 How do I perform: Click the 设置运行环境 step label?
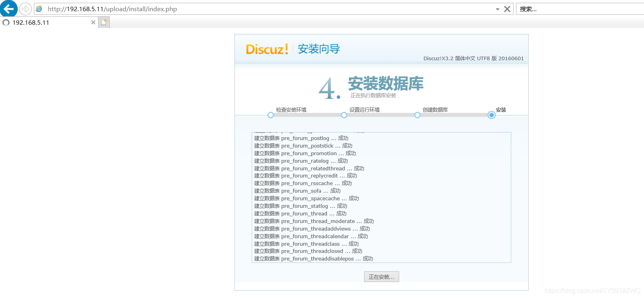(x=364, y=110)
